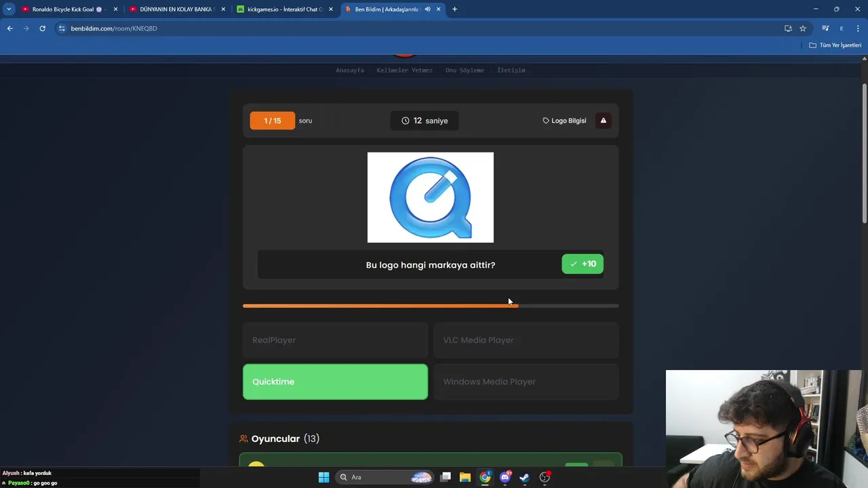Click the Chrome icon in the taskbar

tap(485, 477)
